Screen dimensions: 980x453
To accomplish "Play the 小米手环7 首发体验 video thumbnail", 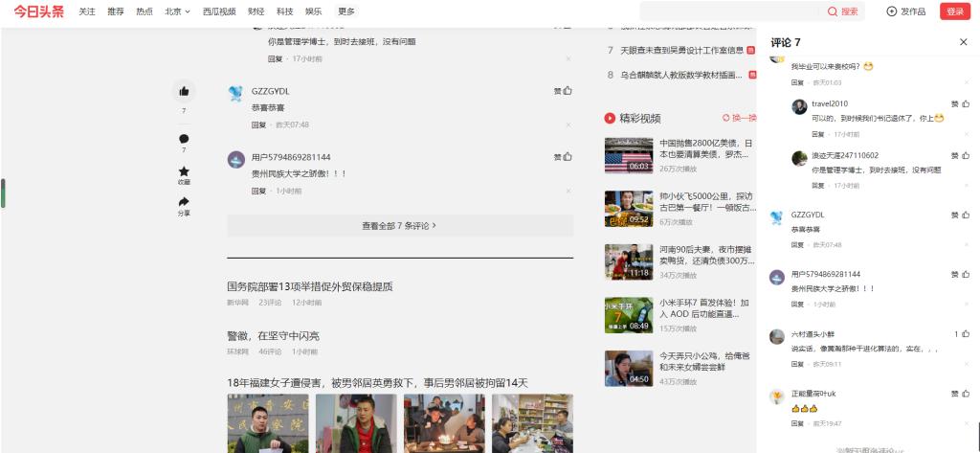I will pyautogui.click(x=628, y=314).
